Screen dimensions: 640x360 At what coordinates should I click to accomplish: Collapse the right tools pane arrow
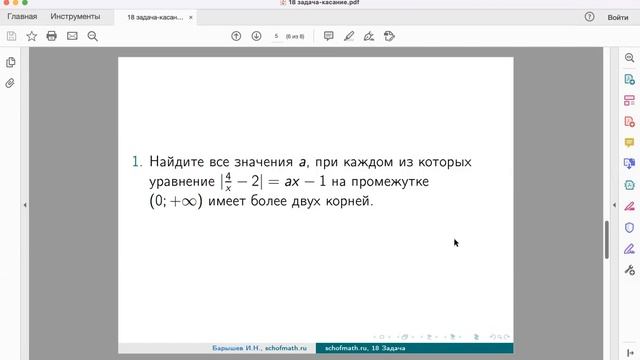coord(614,205)
